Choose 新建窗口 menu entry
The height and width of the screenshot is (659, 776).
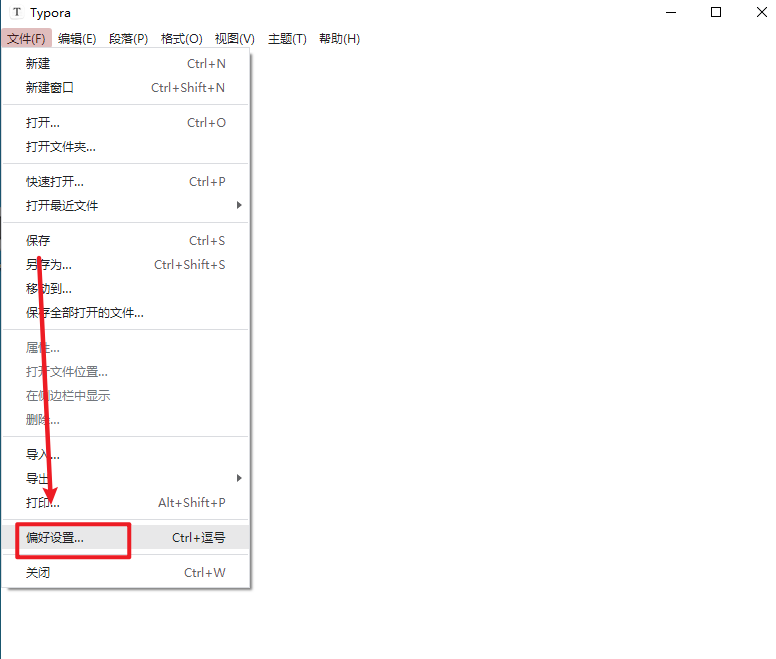50,88
